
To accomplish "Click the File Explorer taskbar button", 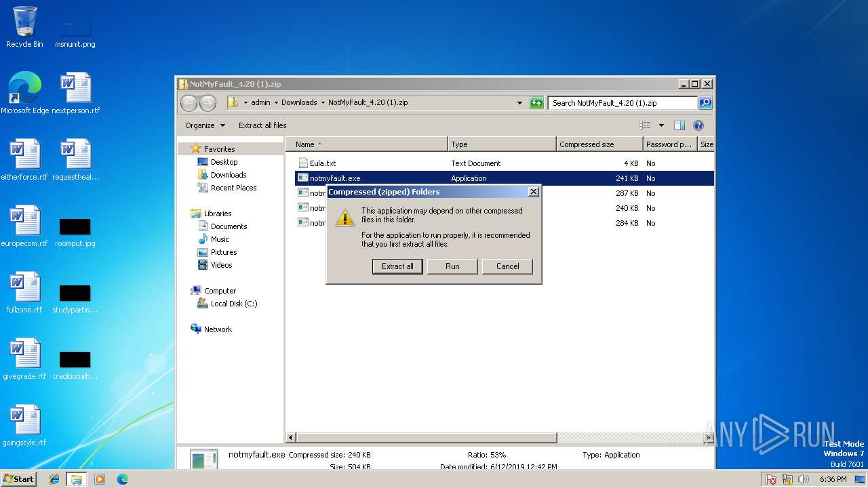I will point(77,479).
